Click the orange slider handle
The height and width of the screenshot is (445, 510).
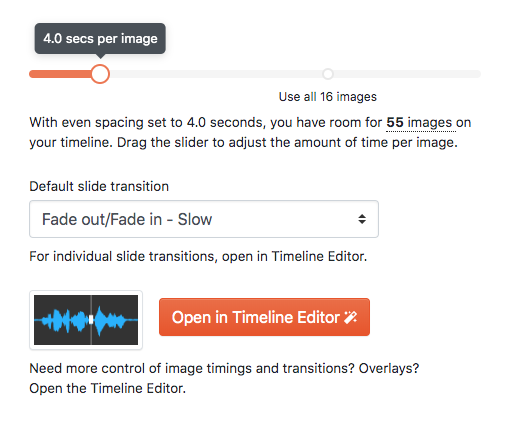click(100, 74)
